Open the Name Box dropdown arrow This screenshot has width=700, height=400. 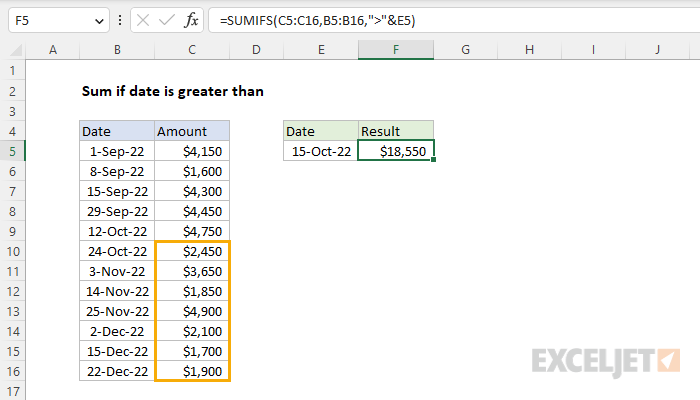pyautogui.click(x=99, y=21)
